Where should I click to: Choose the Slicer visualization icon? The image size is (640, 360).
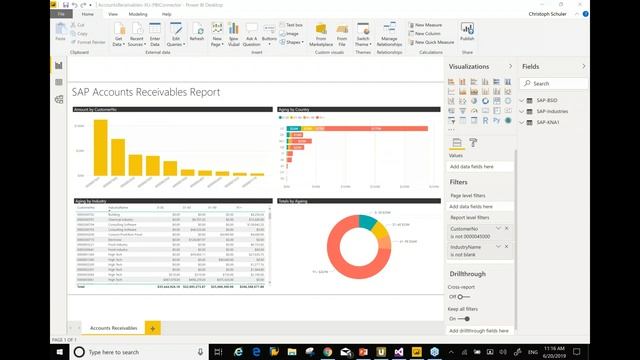click(451, 120)
